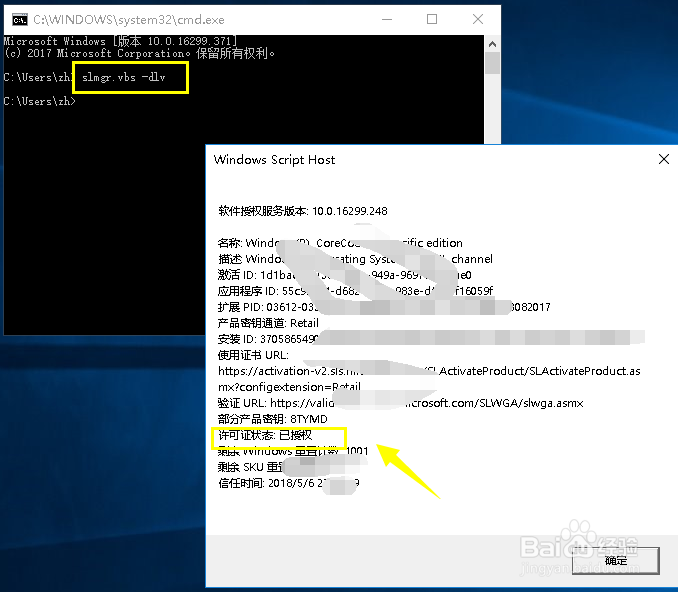Close the cmd.exe window
This screenshot has height=592, width=678.
point(478,19)
